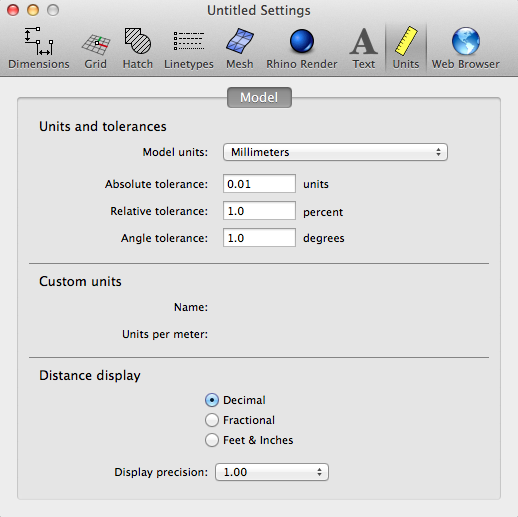This screenshot has width=518, height=517.
Task: Focus the Relative tolerance field
Action: tap(259, 211)
